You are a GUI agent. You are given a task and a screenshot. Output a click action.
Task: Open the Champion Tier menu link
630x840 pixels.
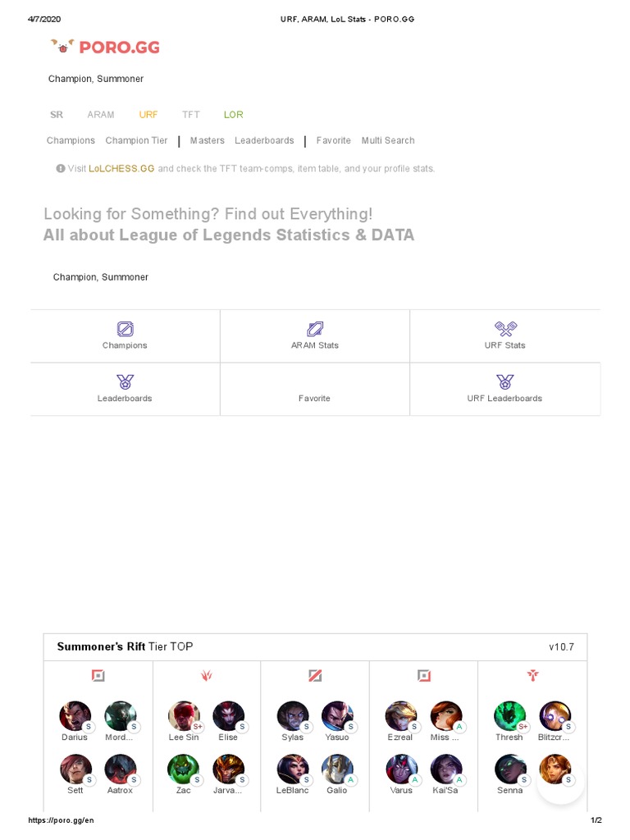(136, 141)
